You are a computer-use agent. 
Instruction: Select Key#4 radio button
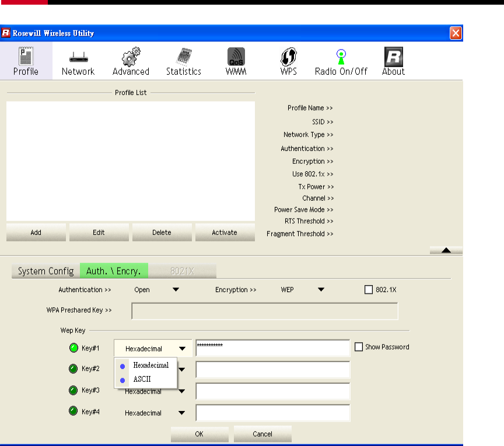[73, 411]
